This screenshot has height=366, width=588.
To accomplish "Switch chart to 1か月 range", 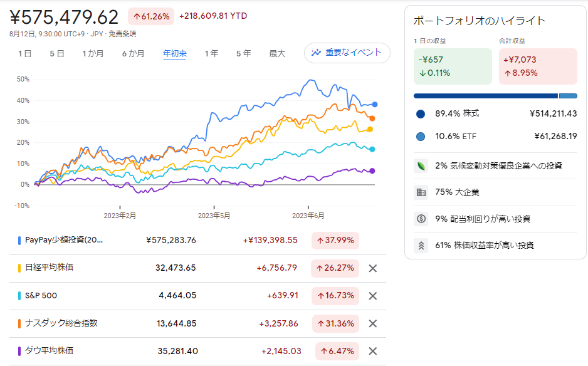I will pyautogui.click(x=93, y=54).
